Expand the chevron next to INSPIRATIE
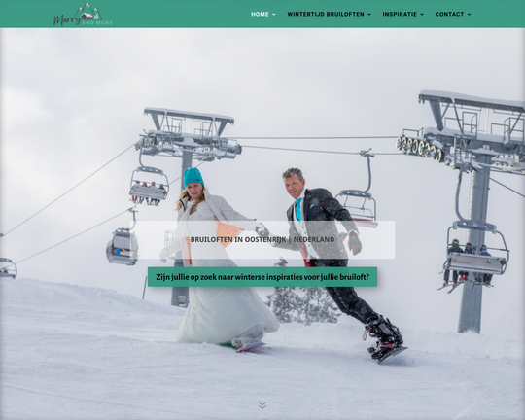Viewport: 525px width, 420px height. coord(422,15)
